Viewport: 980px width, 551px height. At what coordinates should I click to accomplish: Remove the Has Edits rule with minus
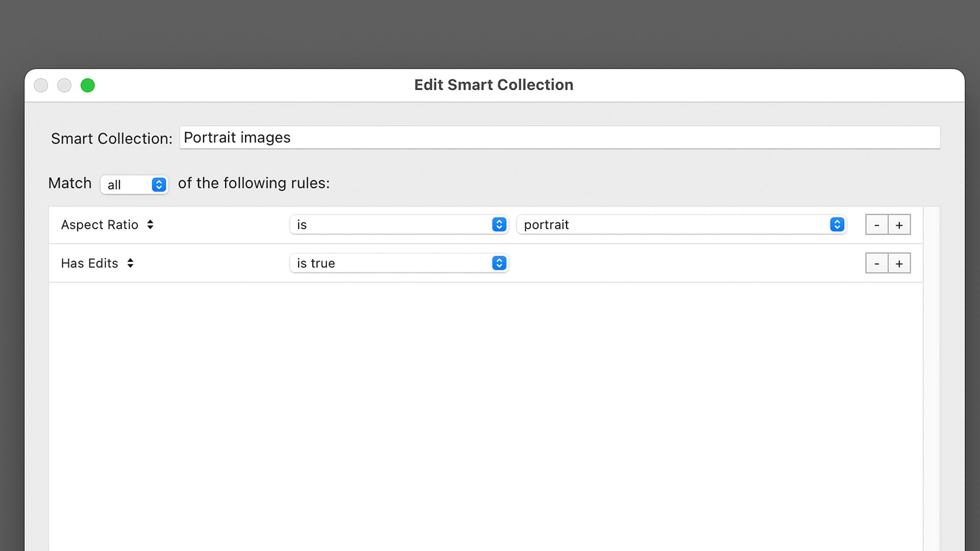(x=876, y=263)
